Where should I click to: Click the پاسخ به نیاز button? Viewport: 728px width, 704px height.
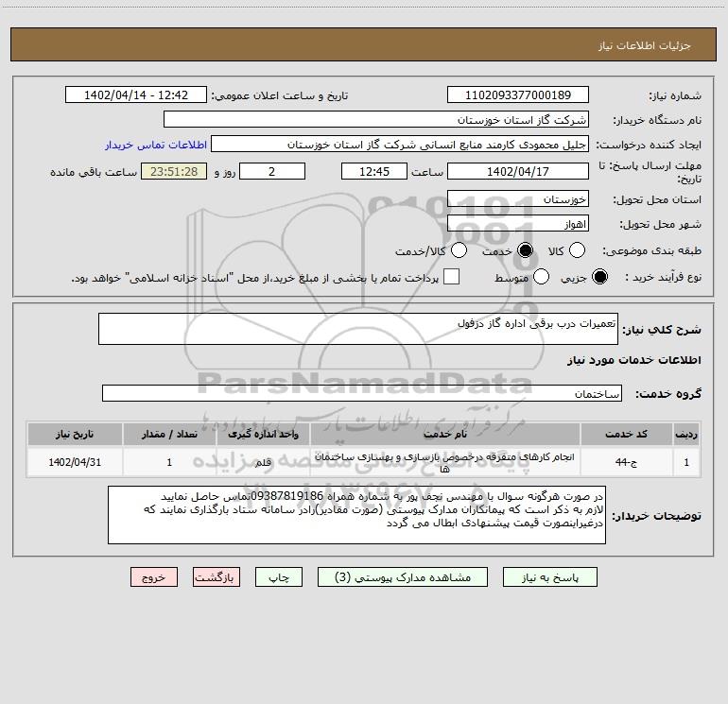click(550, 577)
